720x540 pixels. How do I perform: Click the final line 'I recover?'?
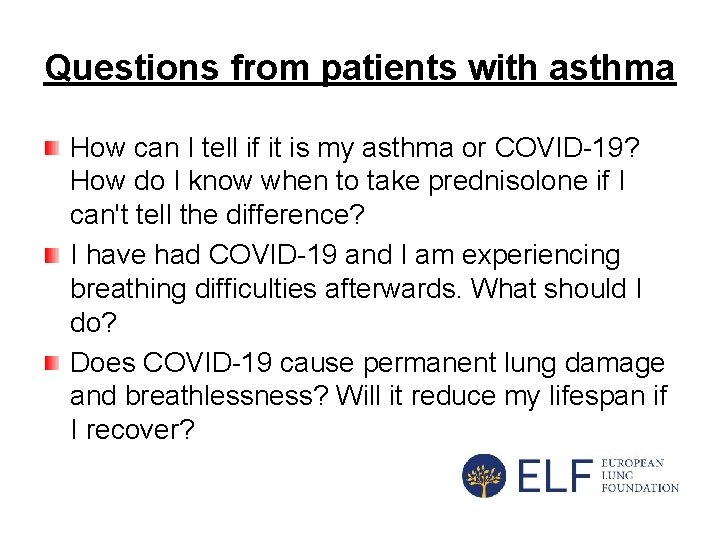[135, 432]
